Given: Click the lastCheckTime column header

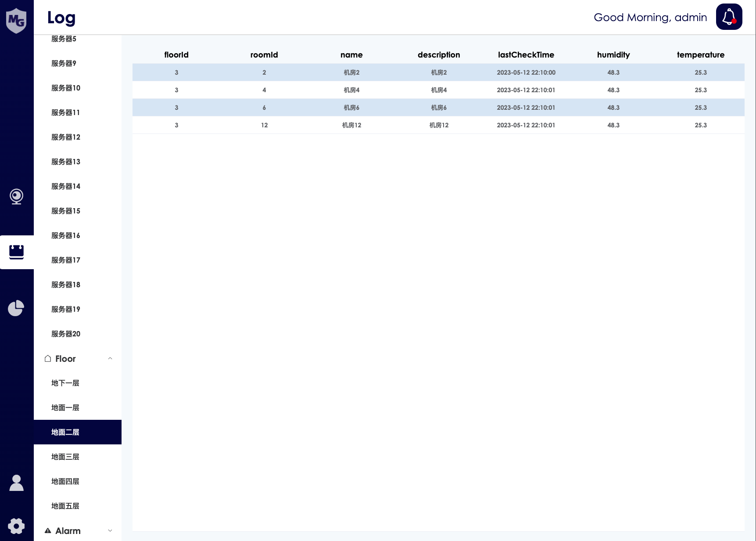Looking at the screenshot, I should (526, 55).
